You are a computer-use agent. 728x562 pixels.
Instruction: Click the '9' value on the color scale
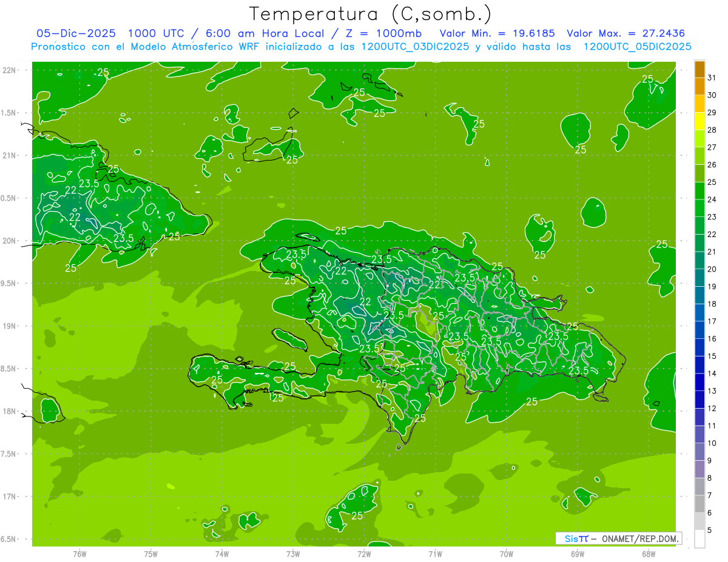pos(709,461)
